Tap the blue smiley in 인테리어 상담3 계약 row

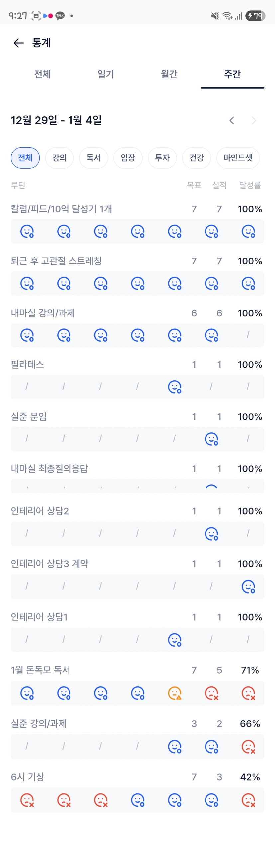tap(248, 587)
